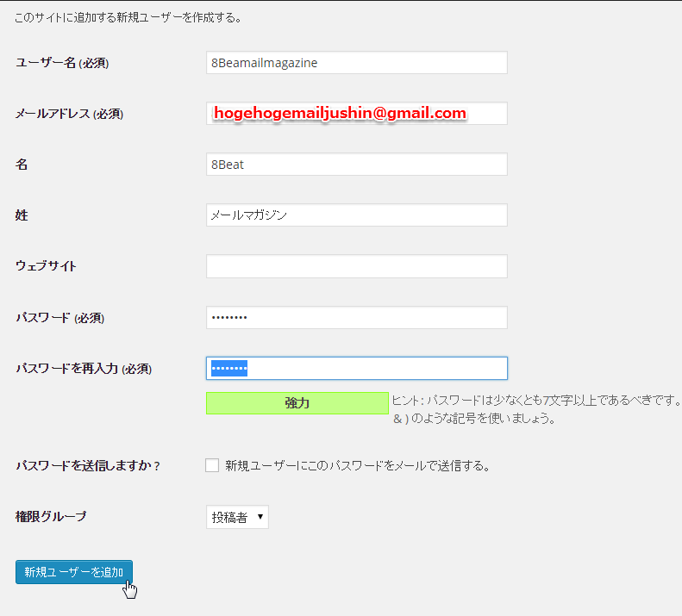682x616 pixels.
Task: Click the パスワードを再入力 (必須) label
Action: coord(84,369)
